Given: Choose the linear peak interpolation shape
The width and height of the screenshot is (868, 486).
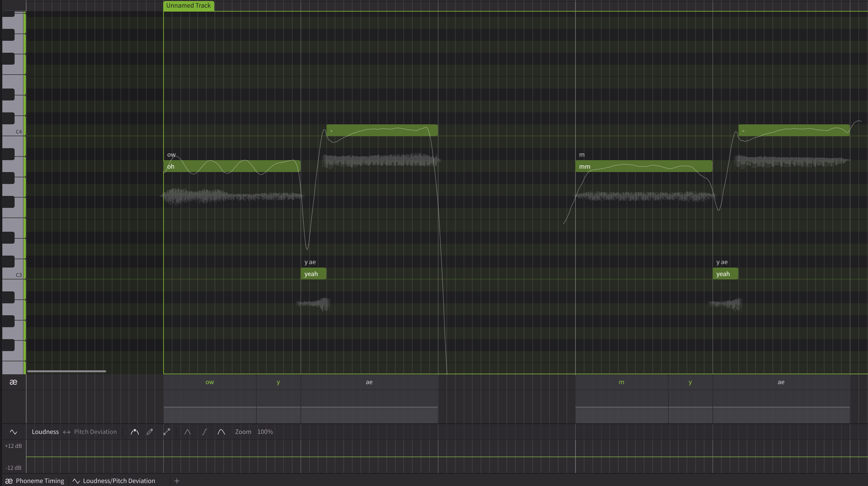Looking at the screenshot, I should point(187,432).
